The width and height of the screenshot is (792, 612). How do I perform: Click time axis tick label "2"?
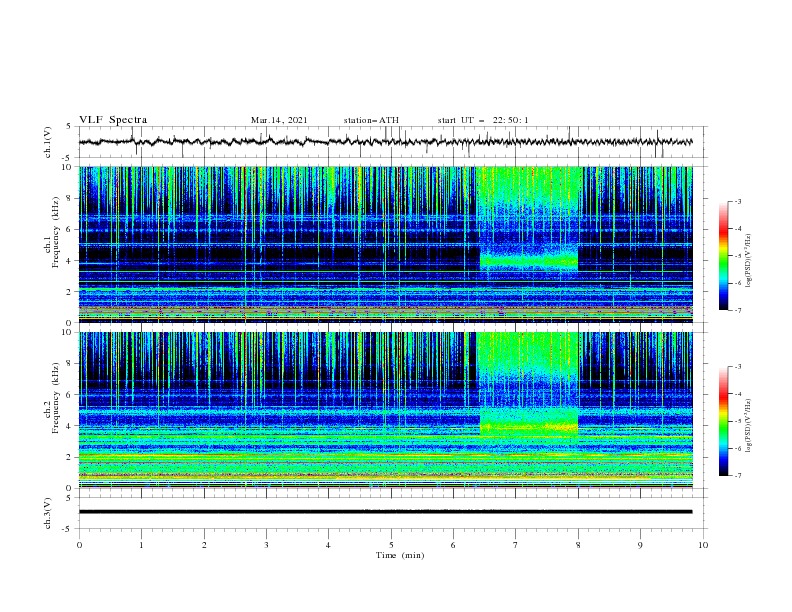204,545
